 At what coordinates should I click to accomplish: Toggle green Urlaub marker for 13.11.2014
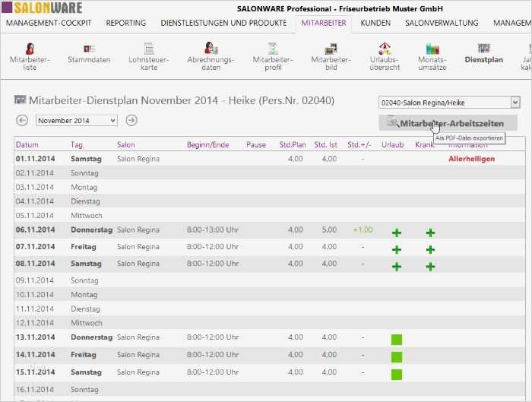point(397,340)
